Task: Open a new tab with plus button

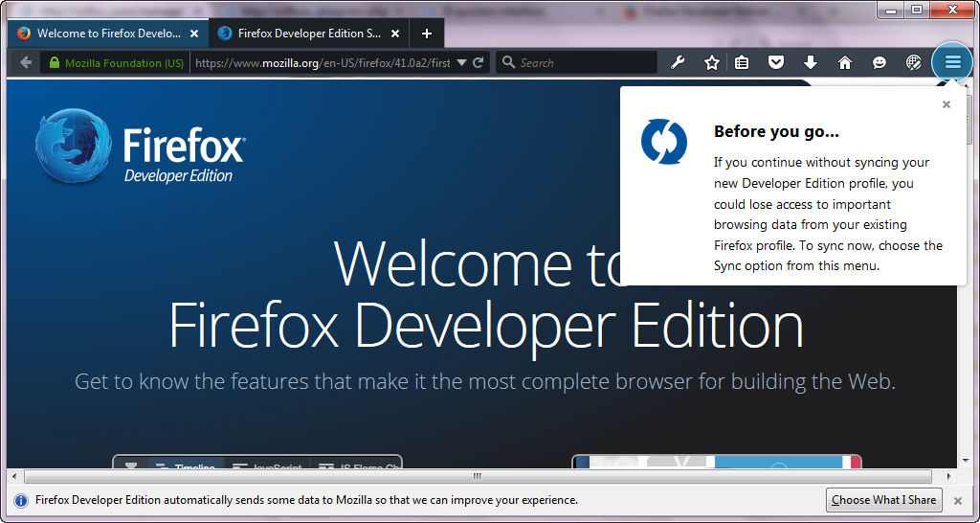Action: [x=426, y=34]
